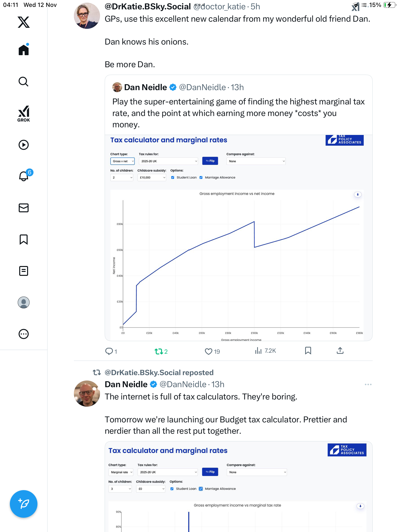Bookmark DrKatie's post about the calendar
The image size is (399, 532).
(308, 351)
